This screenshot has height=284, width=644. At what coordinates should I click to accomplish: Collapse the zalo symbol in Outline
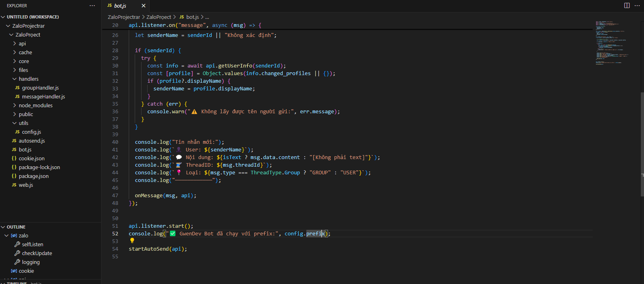coord(6,235)
